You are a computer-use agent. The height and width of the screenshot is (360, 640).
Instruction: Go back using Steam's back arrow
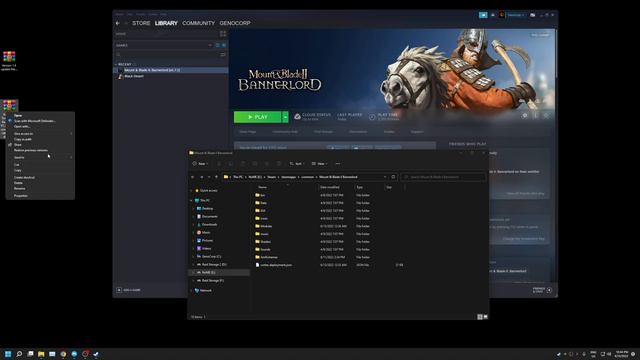click(x=118, y=23)
